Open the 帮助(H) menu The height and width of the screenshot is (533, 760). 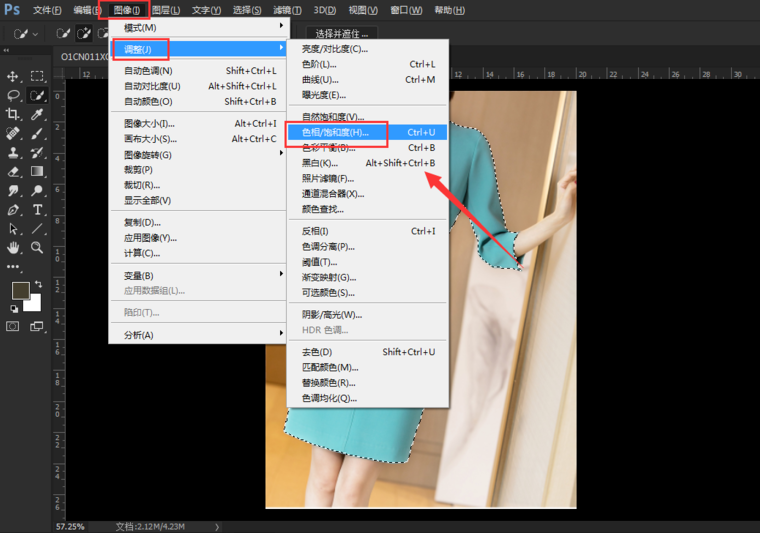click(449, 10)
